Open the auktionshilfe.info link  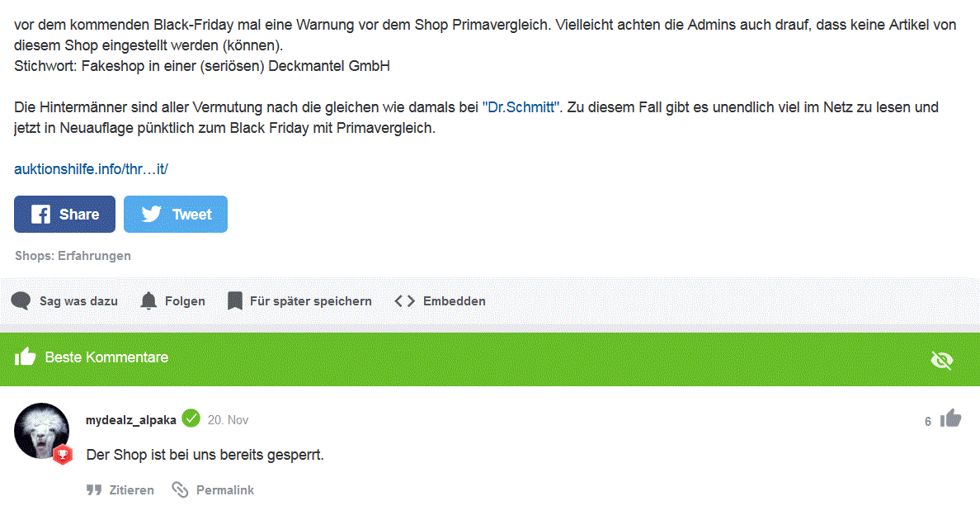(92, 168)
